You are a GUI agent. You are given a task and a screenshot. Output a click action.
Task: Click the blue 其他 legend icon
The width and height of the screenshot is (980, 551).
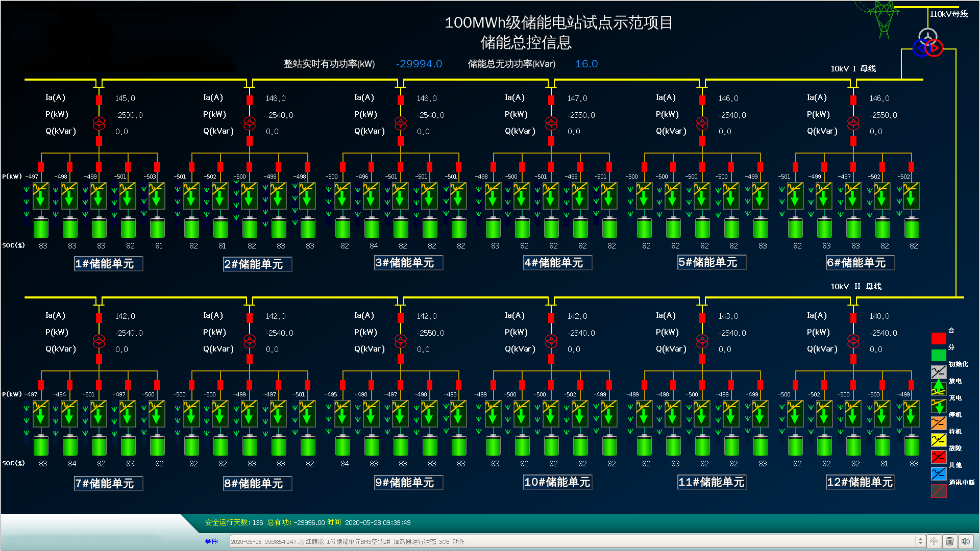pos(938,473)
